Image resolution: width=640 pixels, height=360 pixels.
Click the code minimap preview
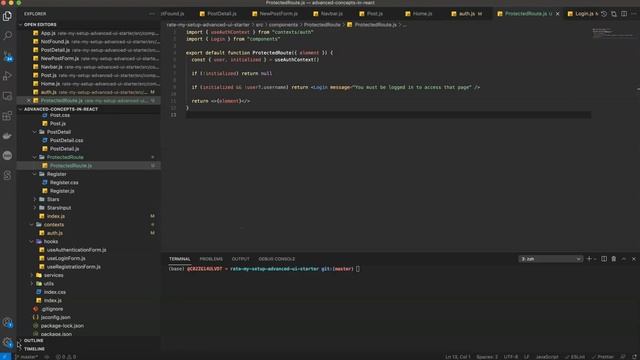pos(612,33)
